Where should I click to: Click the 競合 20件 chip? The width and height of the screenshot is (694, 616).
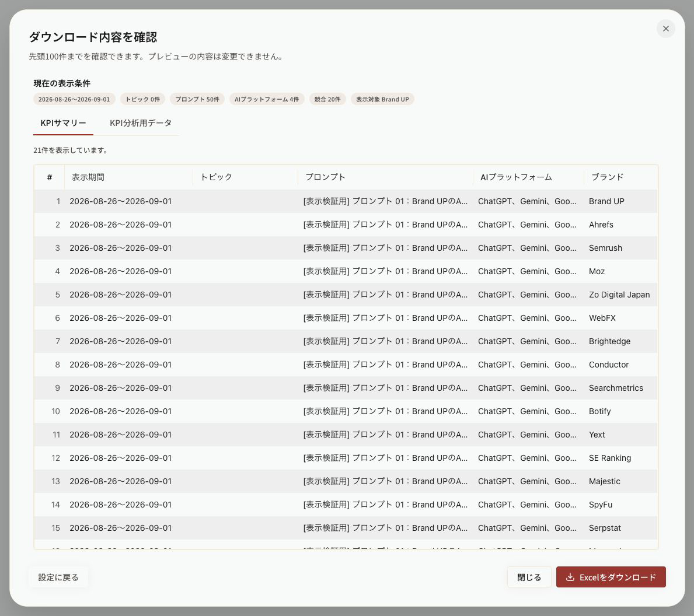coord(327,99)
